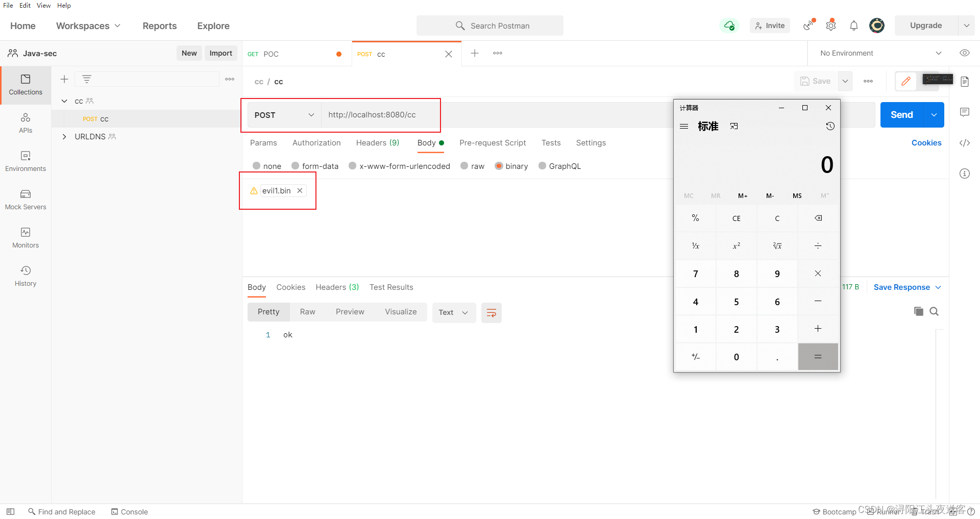Click the Search Postman field
This screenshot has height=519, width=980.
(490, 26)
